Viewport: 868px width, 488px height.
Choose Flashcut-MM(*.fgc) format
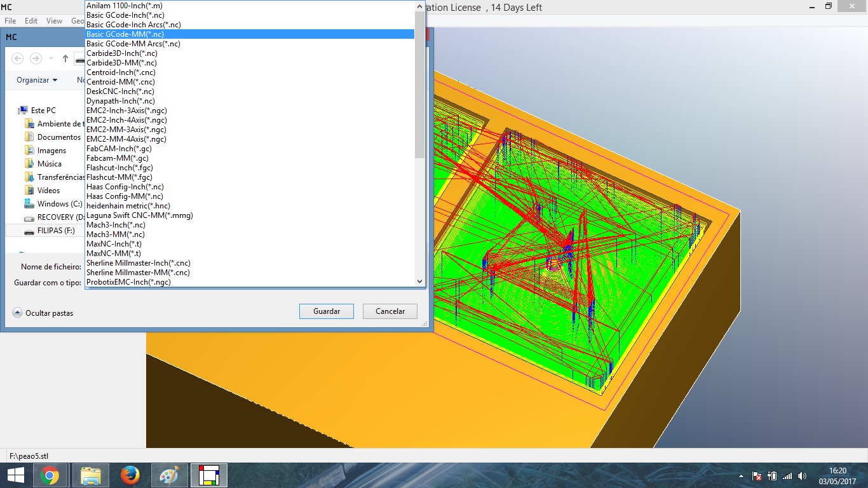[x=250, y=177]
